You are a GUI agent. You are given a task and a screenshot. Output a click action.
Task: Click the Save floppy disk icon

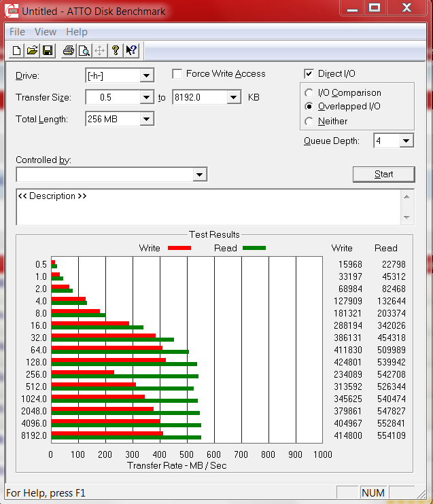pos(48,50)
